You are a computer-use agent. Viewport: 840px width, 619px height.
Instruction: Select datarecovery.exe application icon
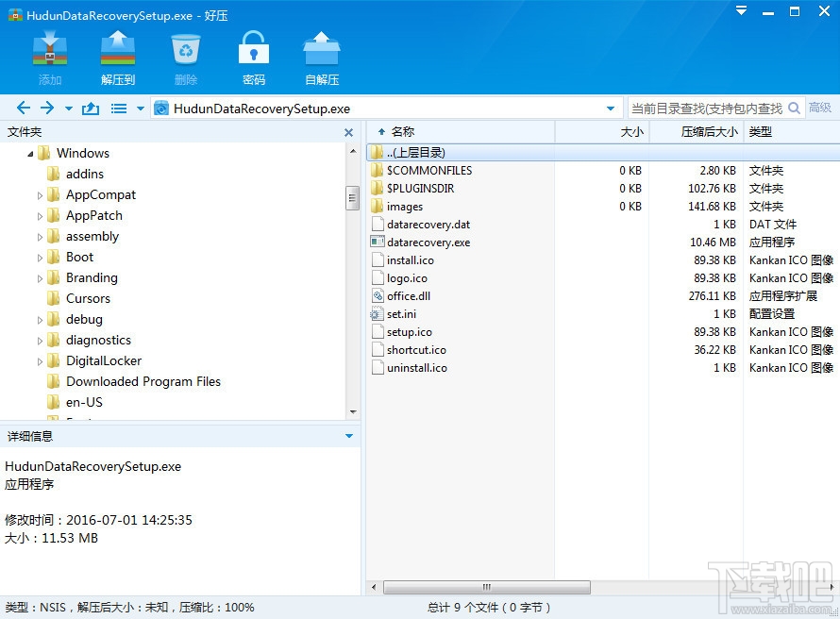click(378, 242)
